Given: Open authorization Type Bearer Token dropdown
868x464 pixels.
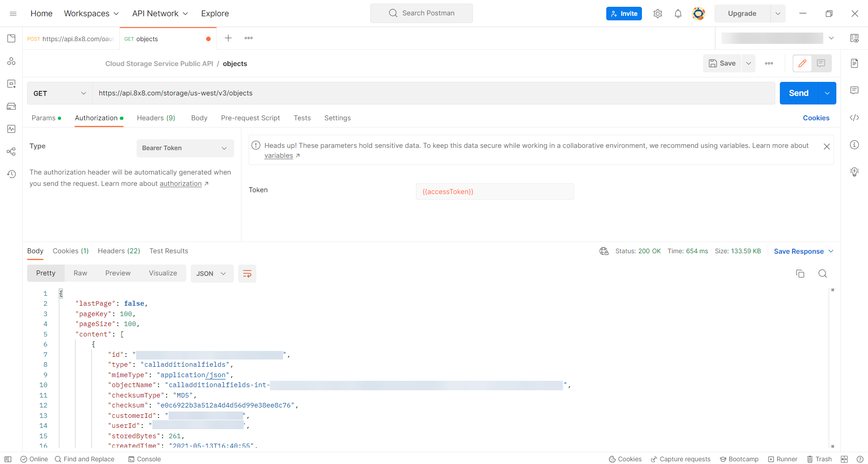Looking at the screenshot, I should [x=185, y=148].
